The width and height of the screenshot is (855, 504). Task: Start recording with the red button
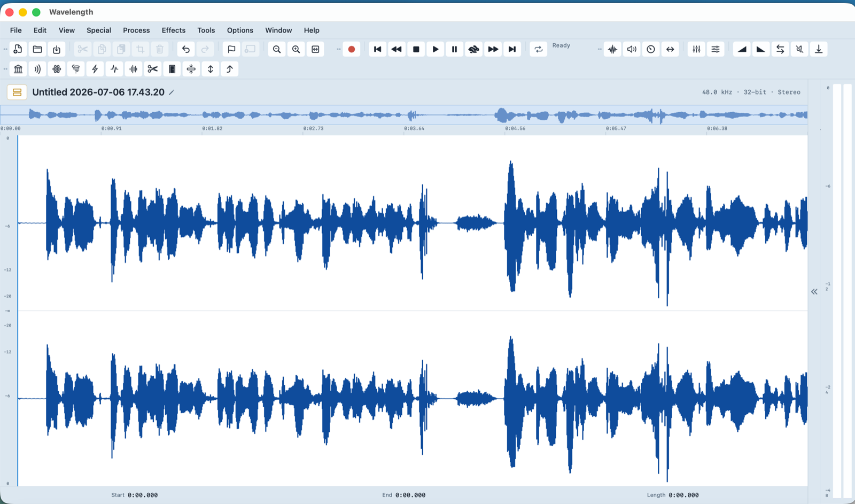pos(352,49)
